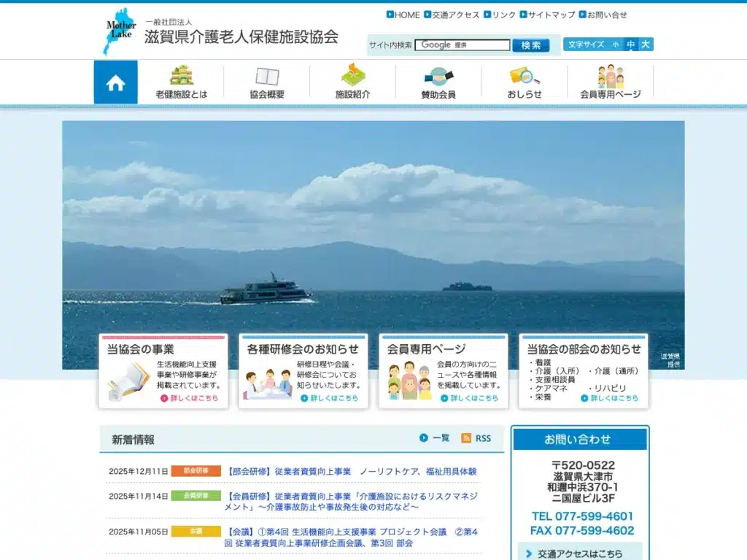Click the book illustration in the 当協会の事業 card
The height and width of the screenshot is (560, 747).
click(128, 381)
